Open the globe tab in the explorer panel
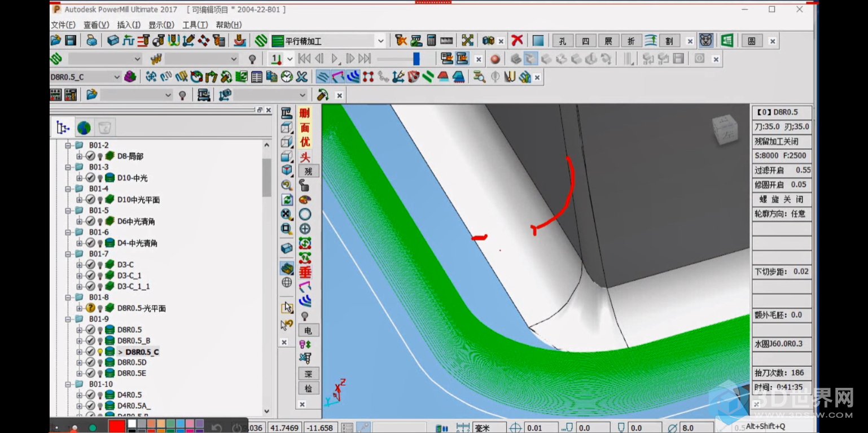The image size is (868, 433). 84,128
